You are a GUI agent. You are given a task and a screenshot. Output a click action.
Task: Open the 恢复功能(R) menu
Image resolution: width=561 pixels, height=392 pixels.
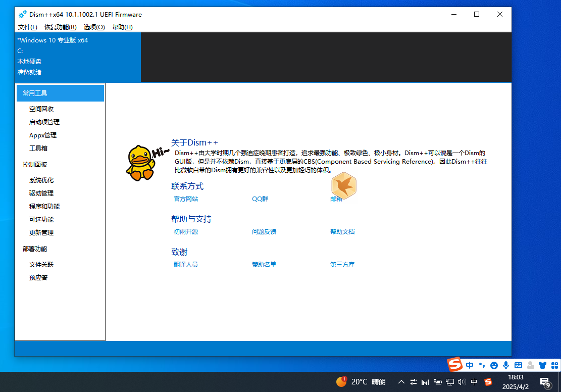[61, 27]
